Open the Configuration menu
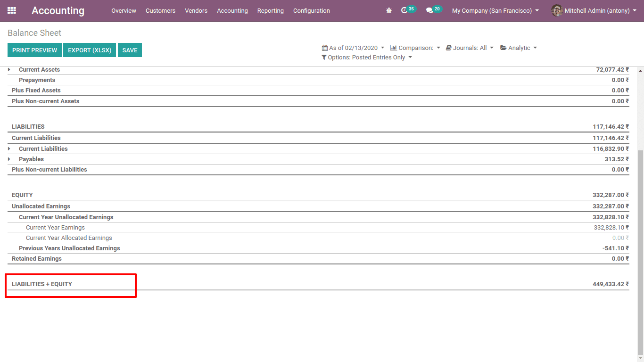 point(312,10)
